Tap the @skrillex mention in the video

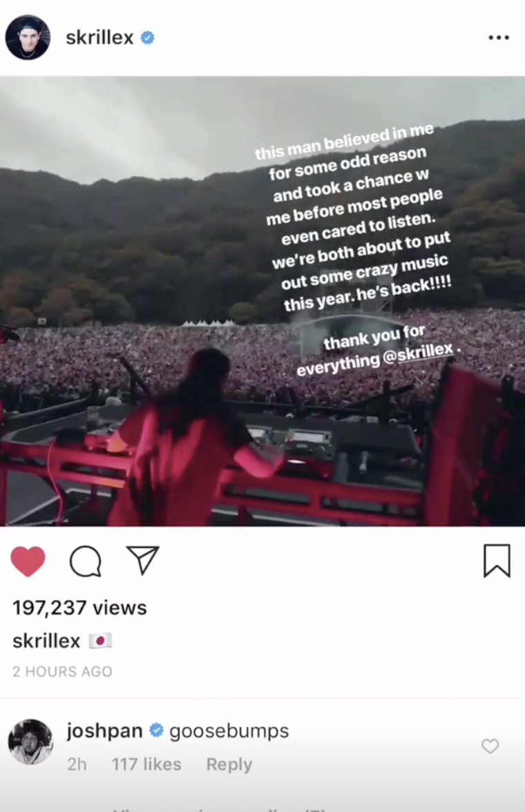[x=418, y=354]
